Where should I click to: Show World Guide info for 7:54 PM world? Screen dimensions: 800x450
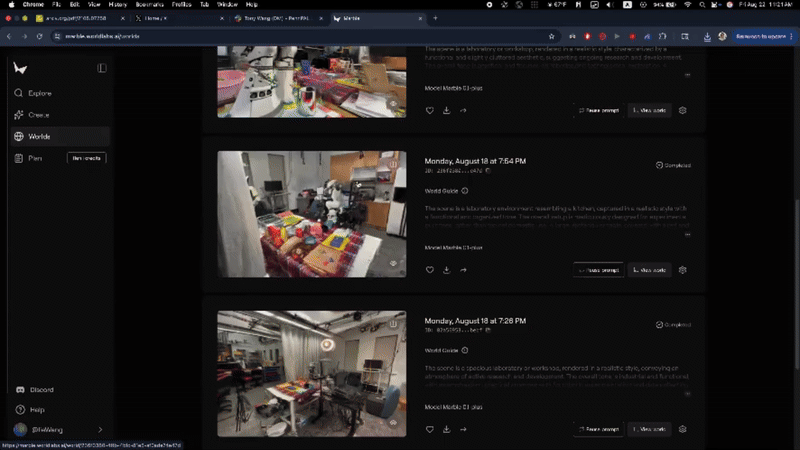(x=465, y=191)
